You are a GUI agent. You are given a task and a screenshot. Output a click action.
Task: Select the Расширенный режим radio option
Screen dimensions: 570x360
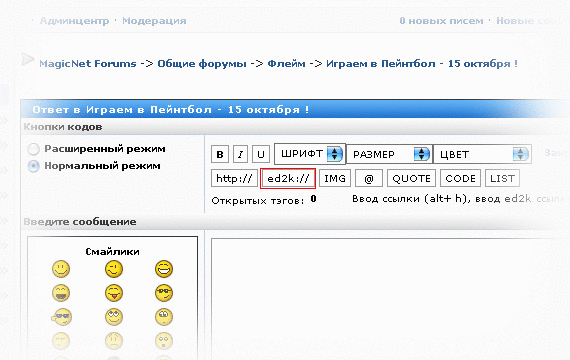pos(33,149)
